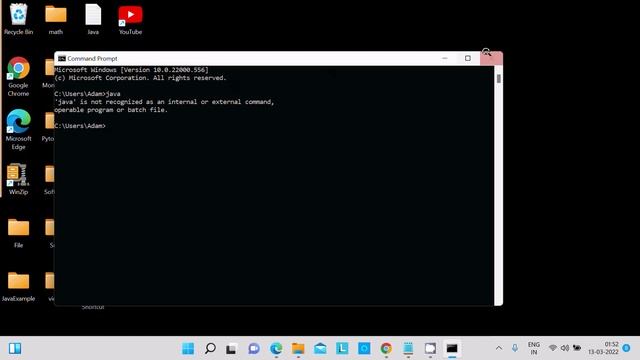
Task: Open the L app on taskbar
Action: (x=342, y=348)
